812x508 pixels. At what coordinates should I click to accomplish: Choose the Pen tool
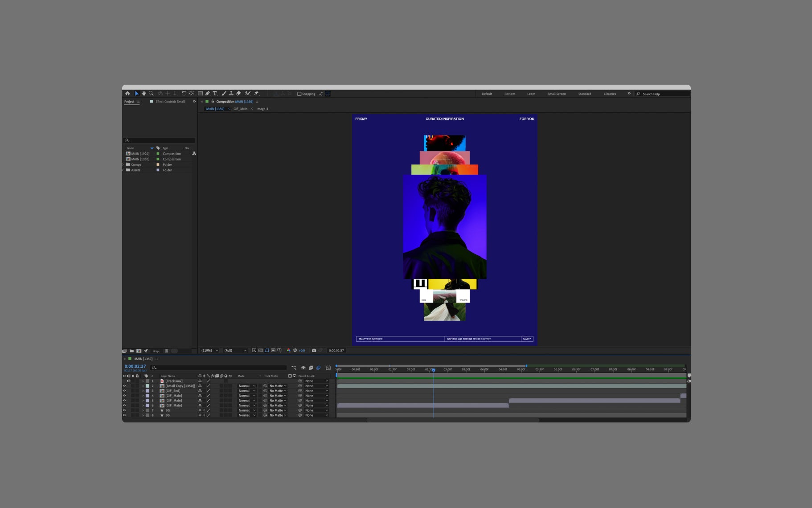pos(207,94)
